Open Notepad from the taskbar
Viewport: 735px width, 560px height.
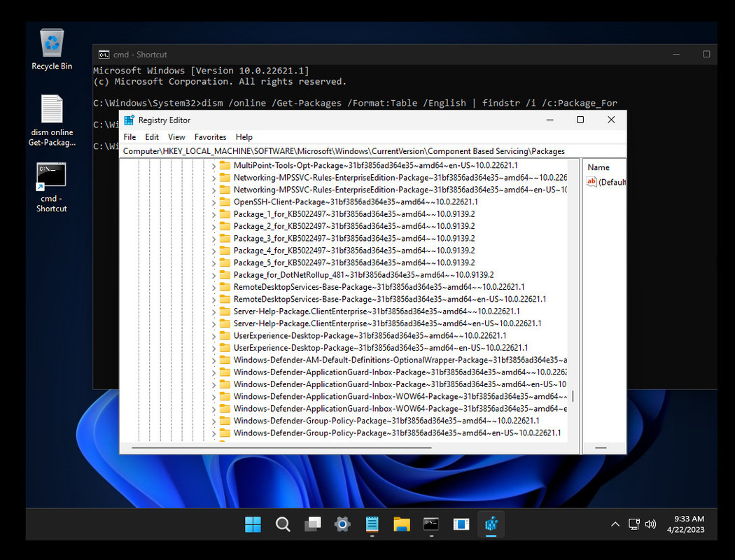(372, 524)
